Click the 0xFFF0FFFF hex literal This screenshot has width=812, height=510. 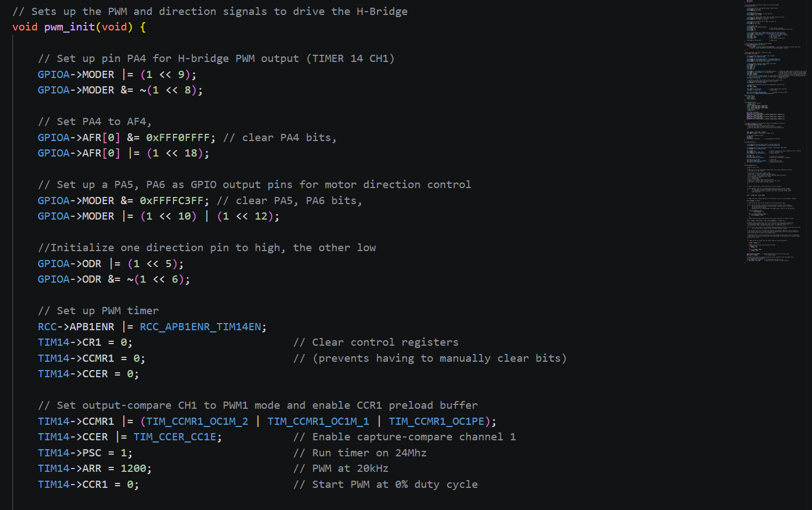(x=178, y=138)
